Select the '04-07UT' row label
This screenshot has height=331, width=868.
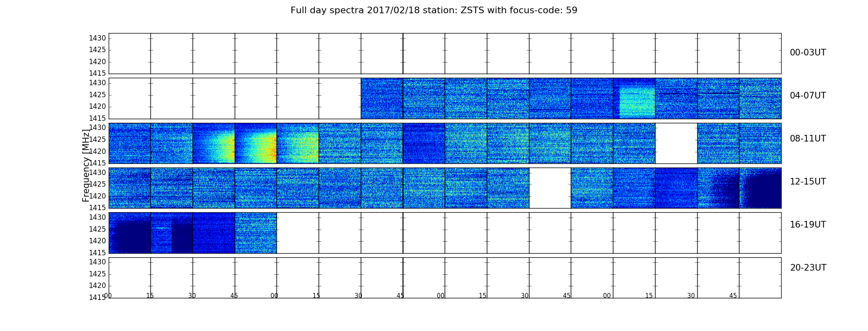(808, 96)
